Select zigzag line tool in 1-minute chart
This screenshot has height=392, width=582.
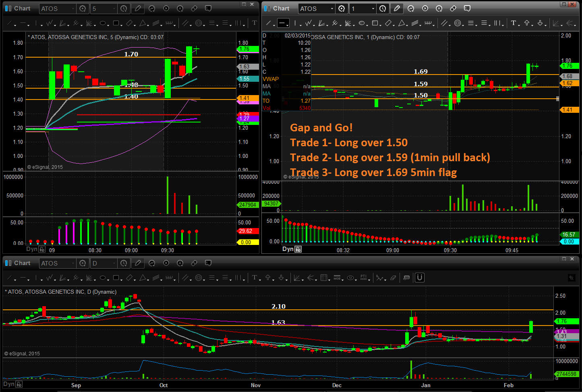(x=308, y=23)
